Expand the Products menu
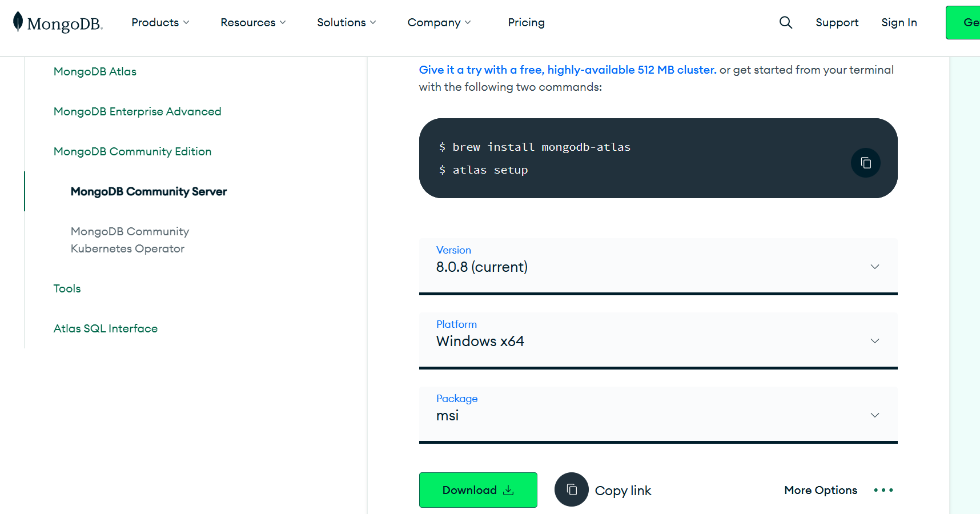 coord(160,22)
